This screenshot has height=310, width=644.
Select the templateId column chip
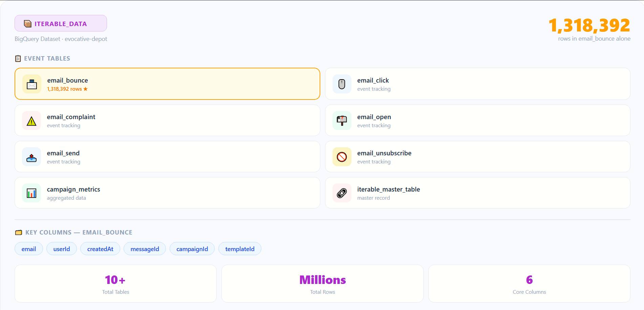pos(240,249)
